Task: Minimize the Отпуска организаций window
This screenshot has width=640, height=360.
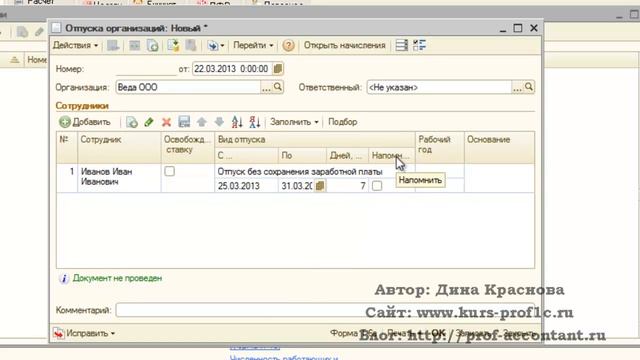Action: 503,29
